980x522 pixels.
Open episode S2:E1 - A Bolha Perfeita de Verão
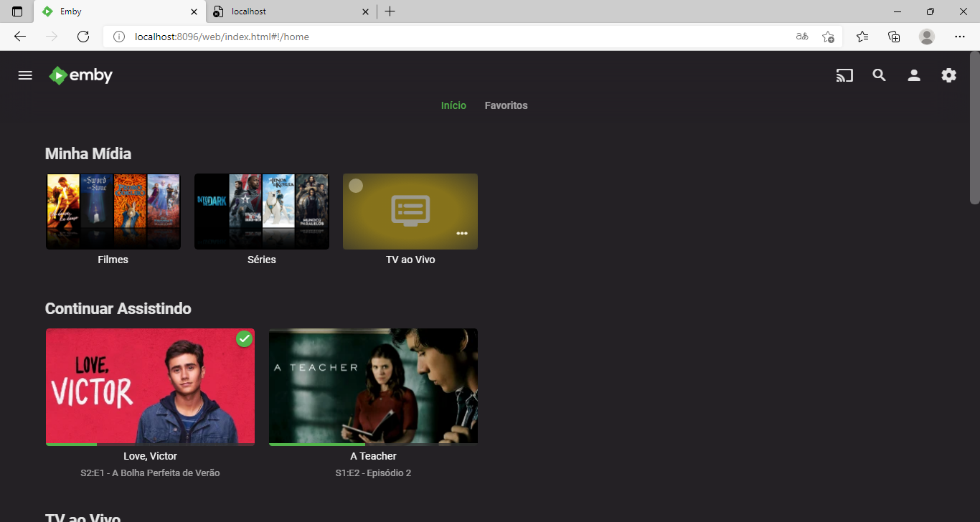pos(150,473)
